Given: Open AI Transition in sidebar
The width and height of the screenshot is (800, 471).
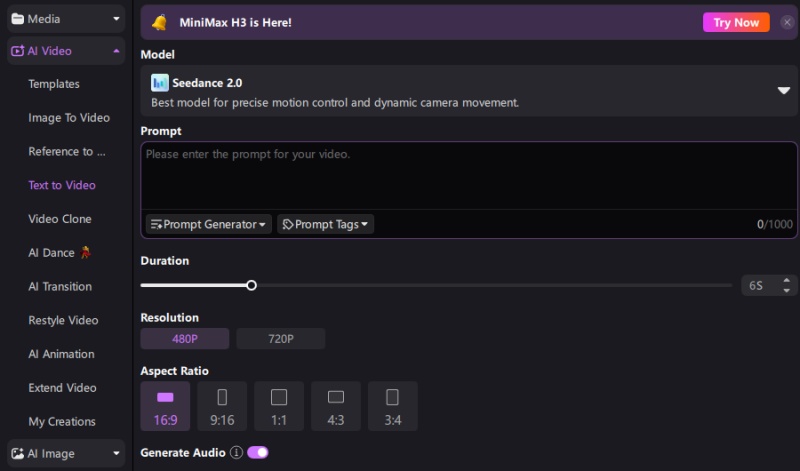Looking at the screenshot, I should pyautogui.click(x=60, y=286).
